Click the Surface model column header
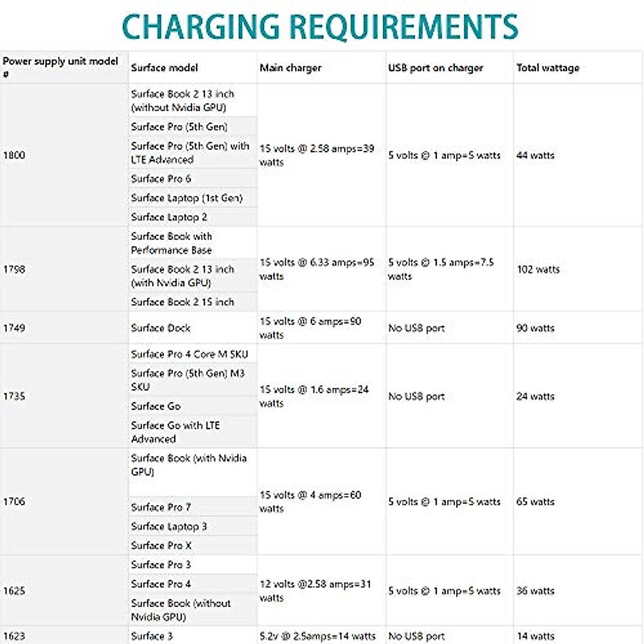This screenshot has width=644, height=644. coord(164,68)
